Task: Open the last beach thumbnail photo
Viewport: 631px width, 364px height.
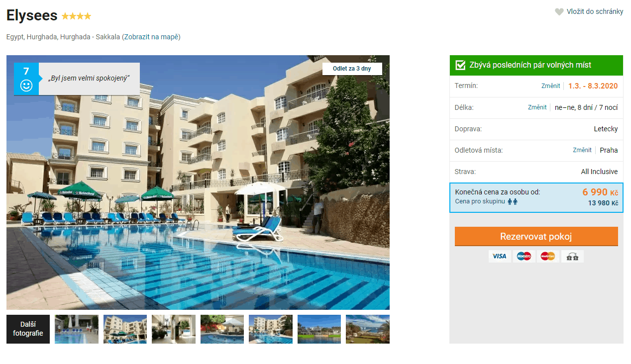Action: click(368, 329)
